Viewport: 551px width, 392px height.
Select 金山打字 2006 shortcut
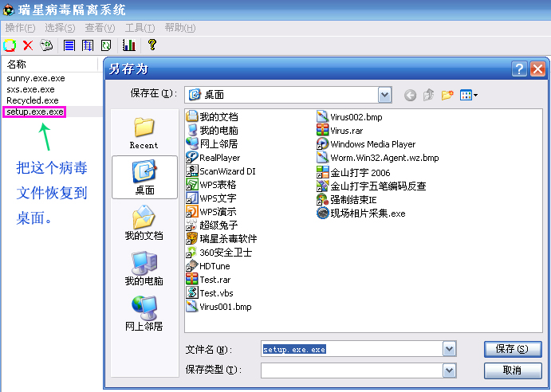353,172
